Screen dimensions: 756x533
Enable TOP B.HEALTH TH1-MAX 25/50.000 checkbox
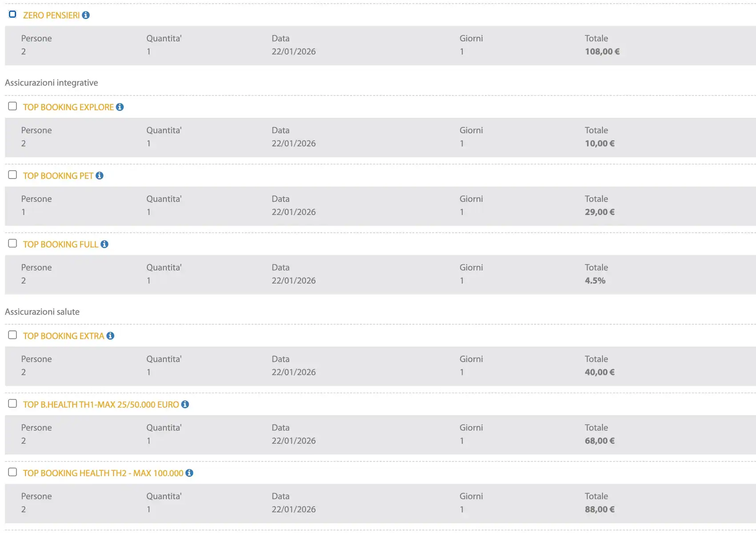[12, 404]
